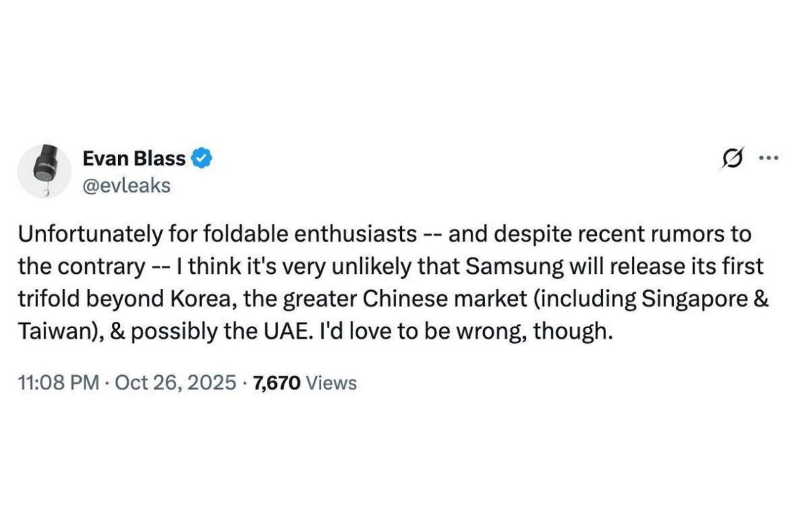The width and height of the screenshot is (800, 532).
Task: Click the 11:08 PM timestamp
Action: click(x=59, y=382)
